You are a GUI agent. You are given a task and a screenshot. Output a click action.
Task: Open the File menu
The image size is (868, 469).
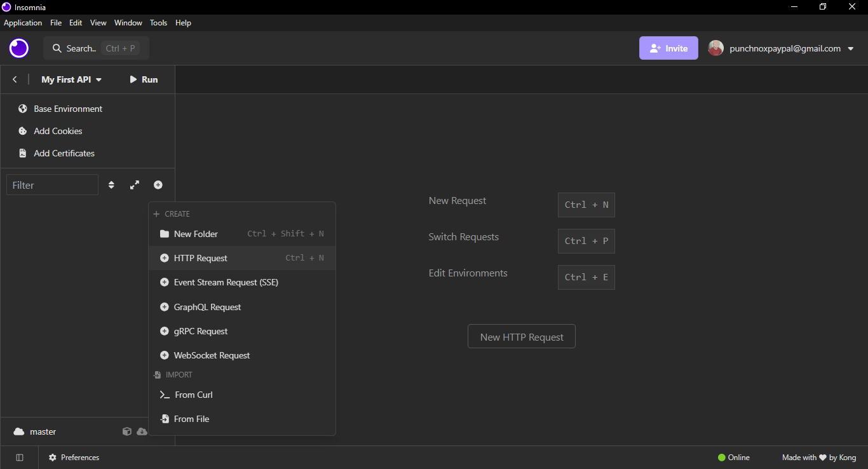pyautogui.click(x=56, y=23)
